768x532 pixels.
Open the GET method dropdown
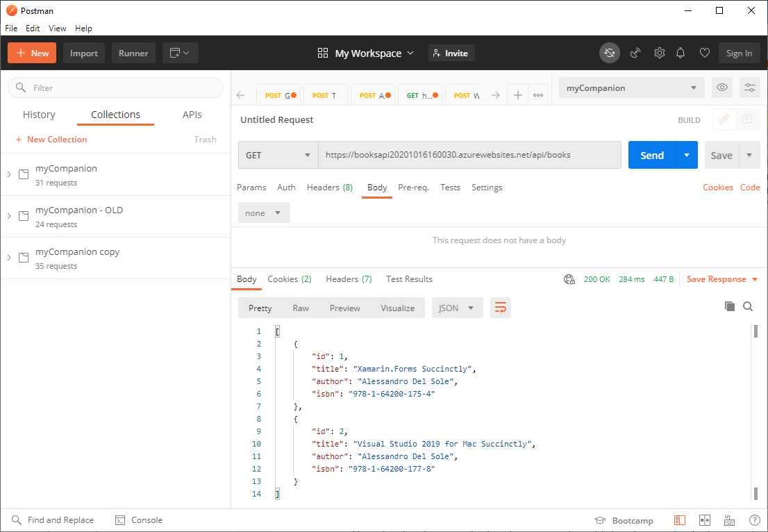[277, 155]
